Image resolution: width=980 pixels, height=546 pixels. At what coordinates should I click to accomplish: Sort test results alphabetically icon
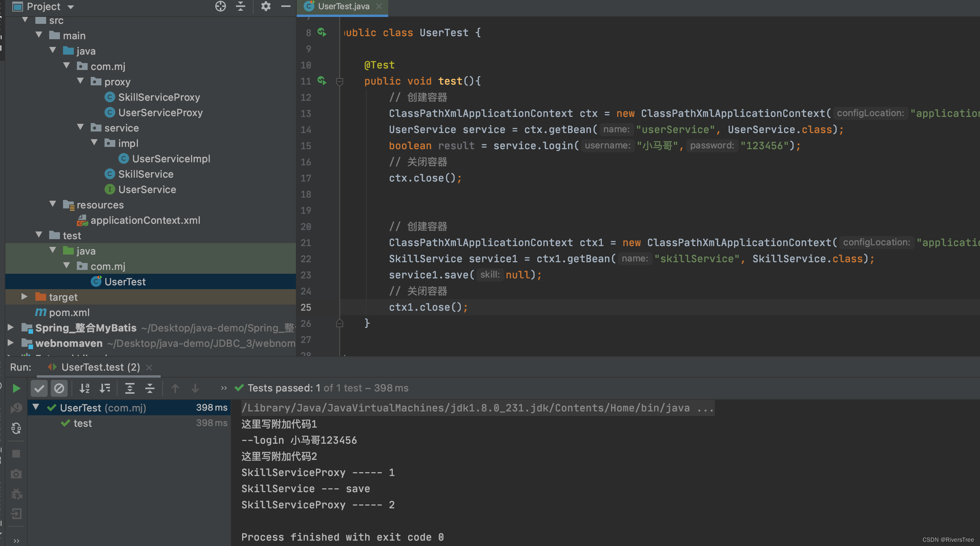tap(84, 388)
